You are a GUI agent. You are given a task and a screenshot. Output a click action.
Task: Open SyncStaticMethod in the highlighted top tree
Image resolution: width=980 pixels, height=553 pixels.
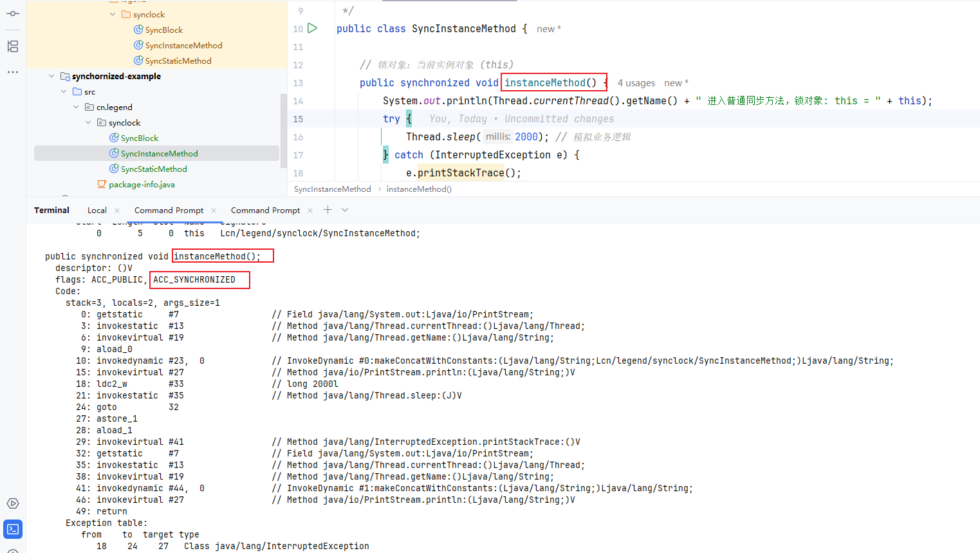coord(178,61)
